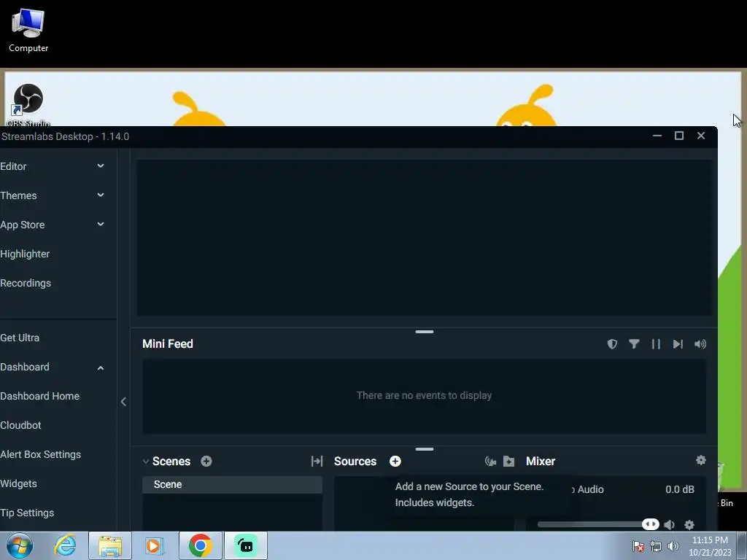Click Streamlabs Desktop taskbar icon

point(246,545)
